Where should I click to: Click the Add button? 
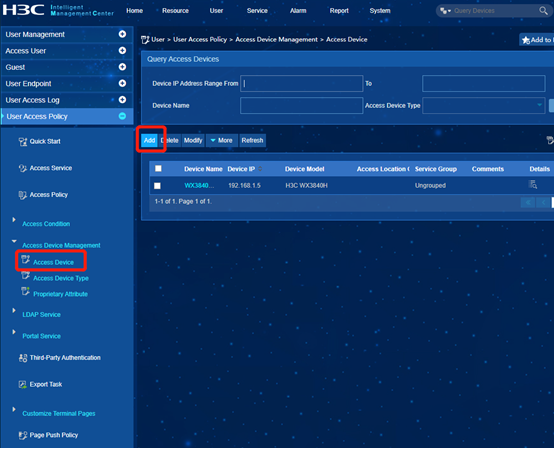[x=149, y=141]
